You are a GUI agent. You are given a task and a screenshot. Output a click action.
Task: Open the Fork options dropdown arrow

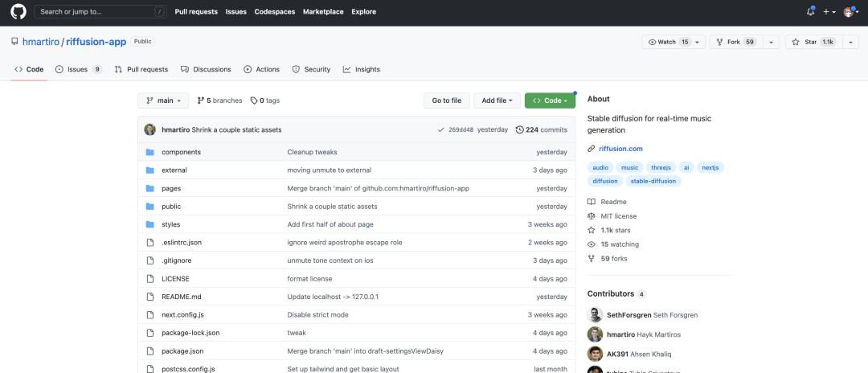point(771,42)
